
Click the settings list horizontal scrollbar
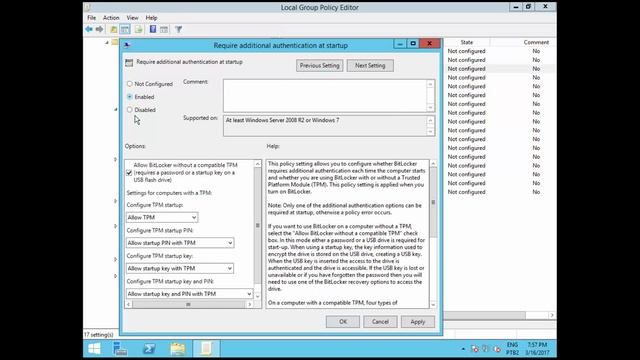[484, 316]
